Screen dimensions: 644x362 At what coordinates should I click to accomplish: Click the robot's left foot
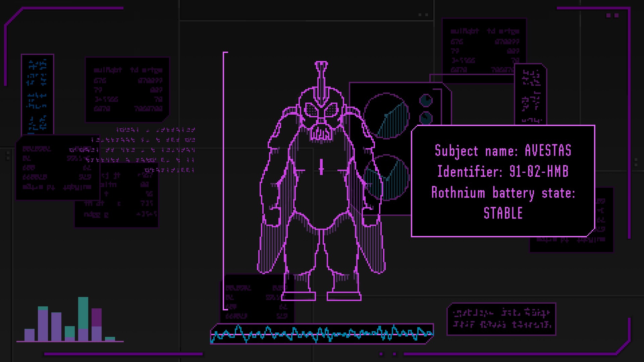299,296
